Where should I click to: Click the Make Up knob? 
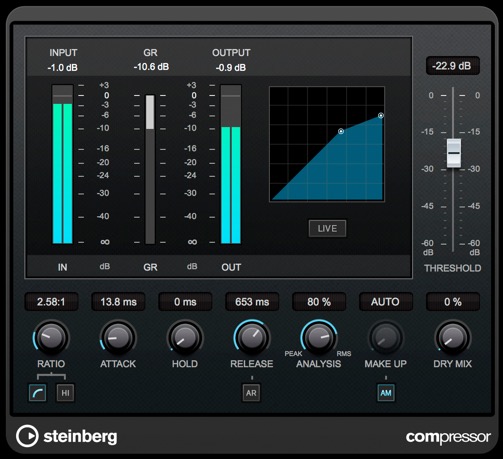point(386,338)
